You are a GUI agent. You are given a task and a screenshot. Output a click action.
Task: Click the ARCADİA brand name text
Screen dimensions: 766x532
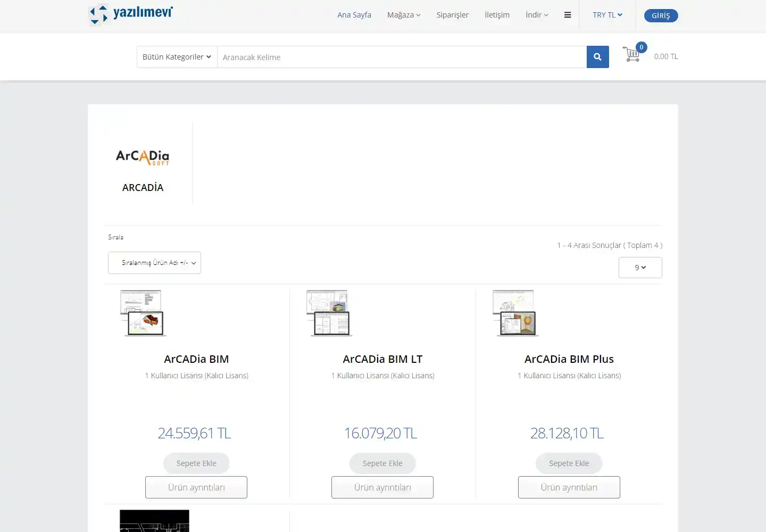point(143,187)
